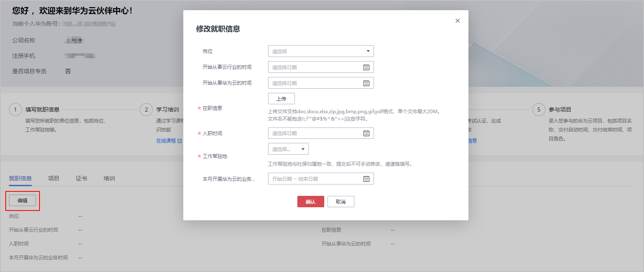Screen dimensions: 644x272
Task: Click the 填写就职信息 step heading
Action: (42, 110)
